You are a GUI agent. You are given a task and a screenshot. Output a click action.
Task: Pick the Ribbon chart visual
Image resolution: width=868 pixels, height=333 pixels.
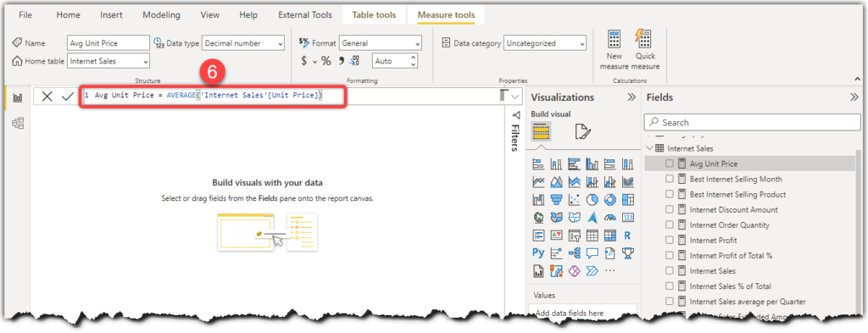point(628,182)
